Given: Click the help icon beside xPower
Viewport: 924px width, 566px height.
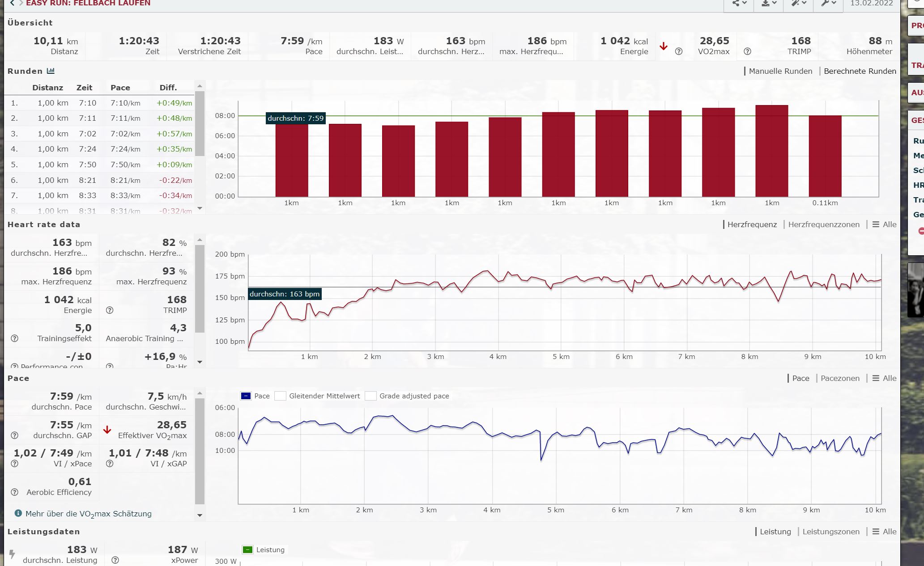Looking at the screenshot, I should point(115,560).
